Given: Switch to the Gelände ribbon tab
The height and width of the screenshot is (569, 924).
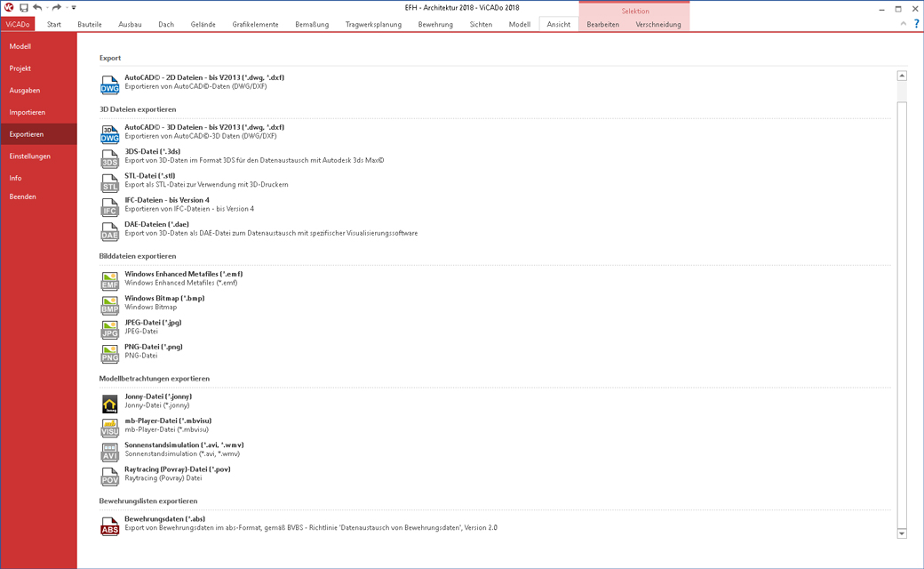Looking at the screenshot, I should [x=203, y=24].
